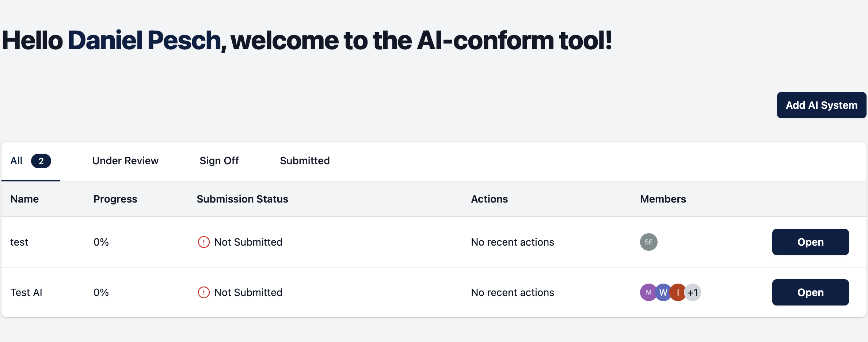The image size is (868, 342).
Task: Click the warning icon in Test AI row
Action: pyautogui.click(x=203, y=292)
